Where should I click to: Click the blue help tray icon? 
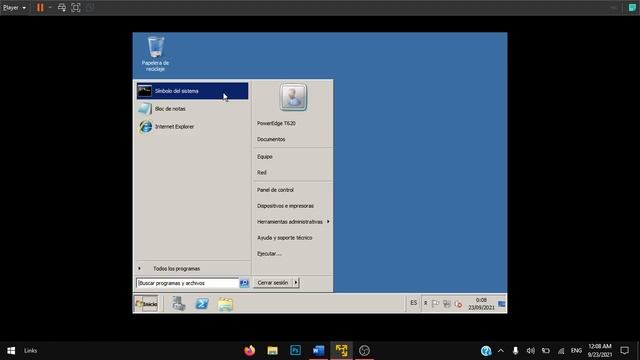click(x=486, y=351)
